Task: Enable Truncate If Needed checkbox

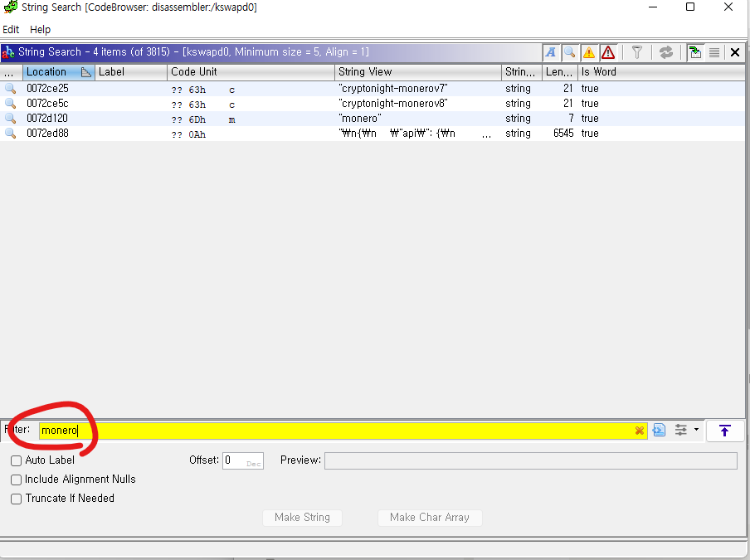Action: (17, 499)
